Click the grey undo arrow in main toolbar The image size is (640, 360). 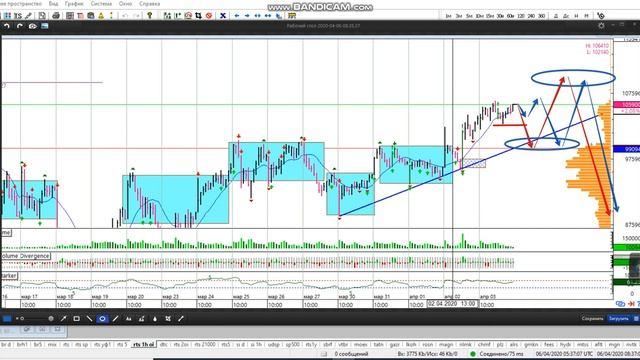pos(125,16)
